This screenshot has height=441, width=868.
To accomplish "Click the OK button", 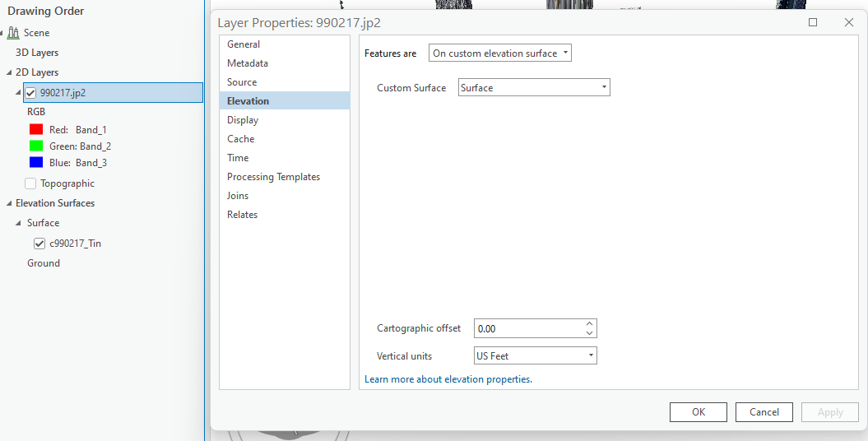I will coord(698,412).
